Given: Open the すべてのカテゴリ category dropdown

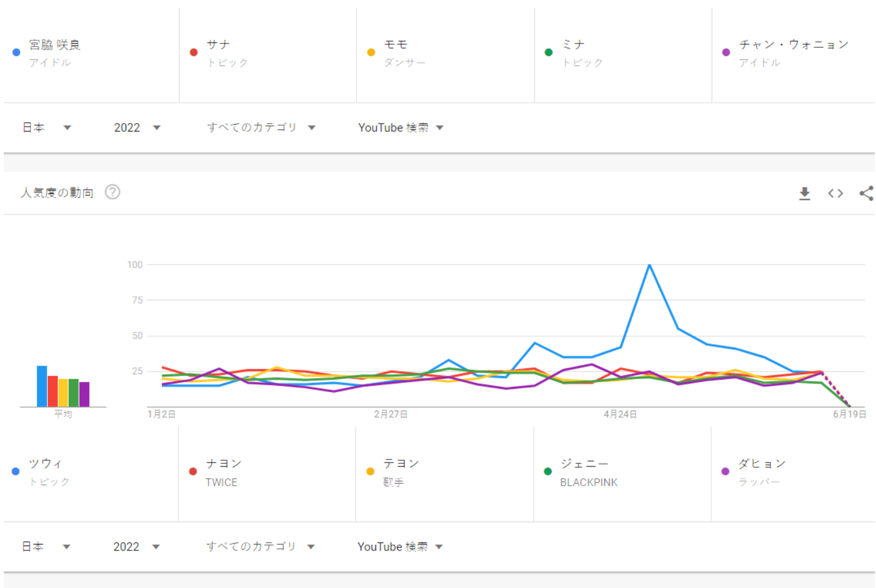Looking at the screenshot, I should tap(261, 127).
